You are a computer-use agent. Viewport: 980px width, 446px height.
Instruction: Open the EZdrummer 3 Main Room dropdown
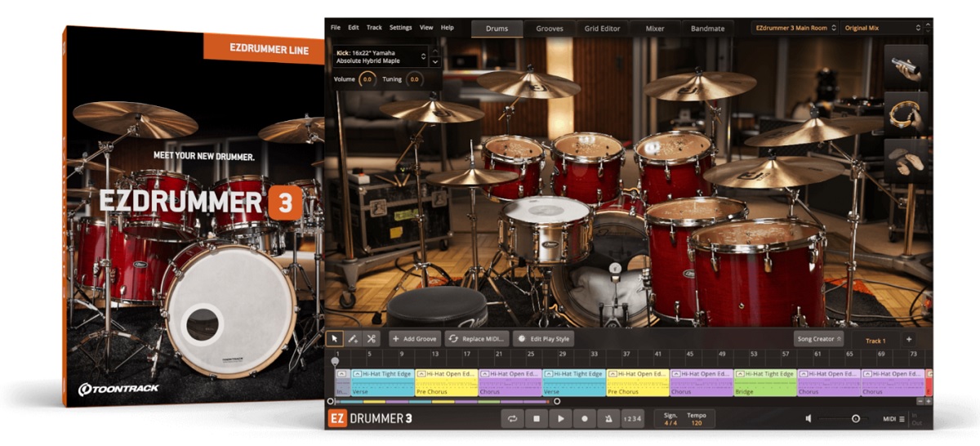pos(795,28)
